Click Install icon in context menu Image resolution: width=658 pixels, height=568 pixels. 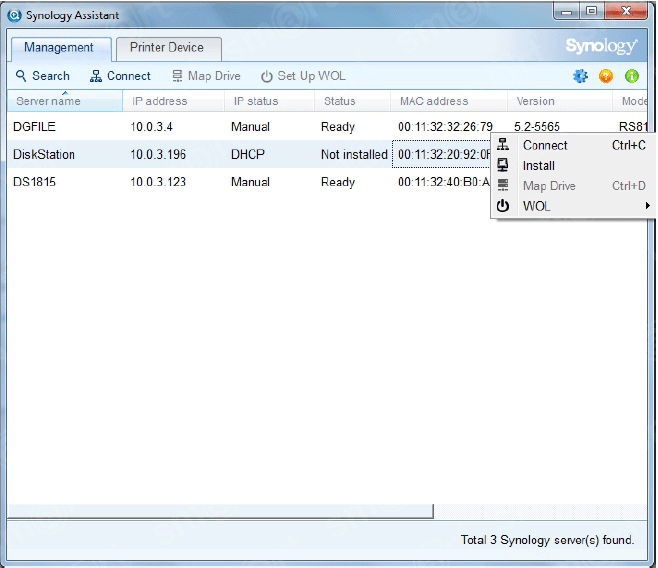[x=503, y=165]
